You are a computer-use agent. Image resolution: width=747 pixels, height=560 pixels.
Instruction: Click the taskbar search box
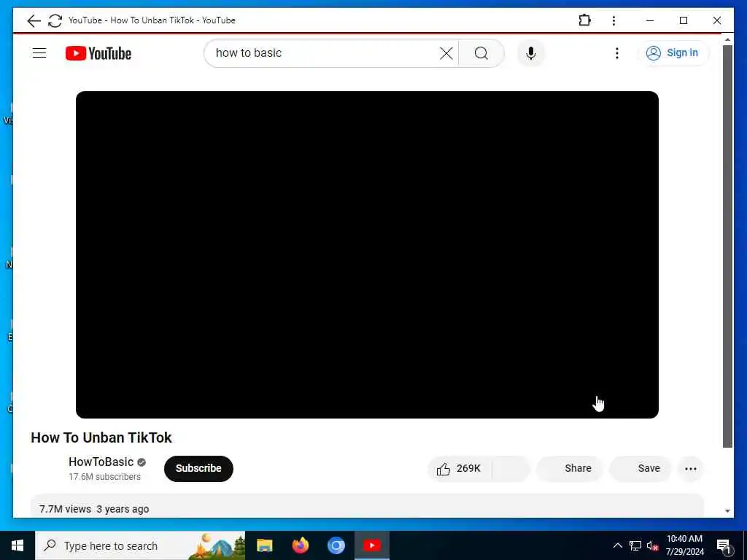point(140,545)
